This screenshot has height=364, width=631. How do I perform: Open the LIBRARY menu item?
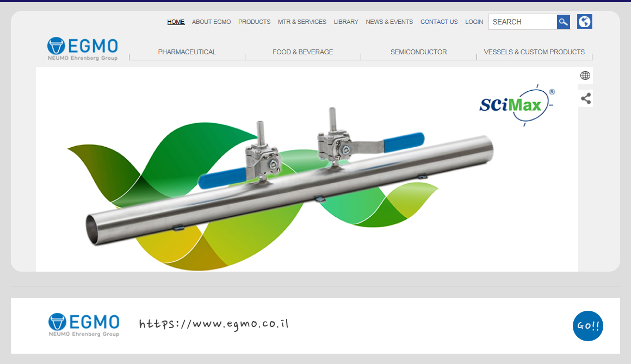[x=346, y=22]
